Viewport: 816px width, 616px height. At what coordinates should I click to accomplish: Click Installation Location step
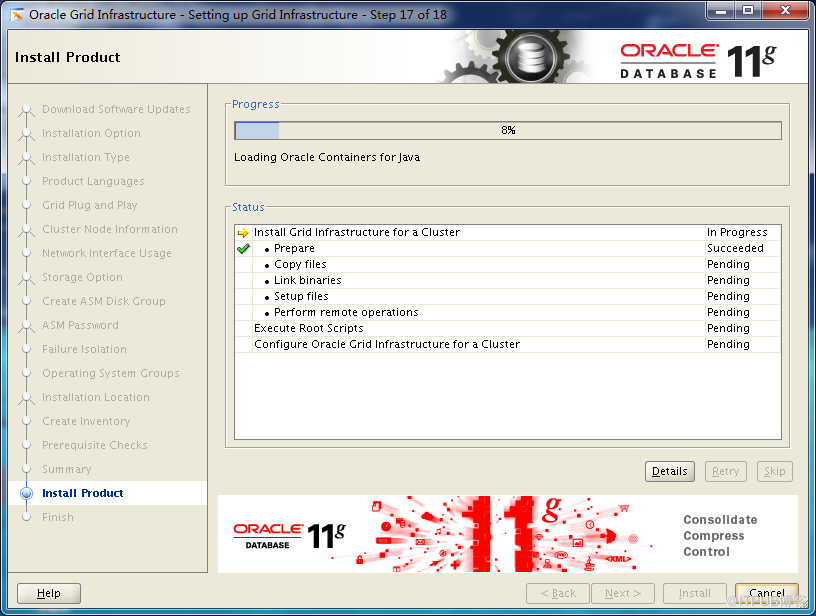[96, 397]
